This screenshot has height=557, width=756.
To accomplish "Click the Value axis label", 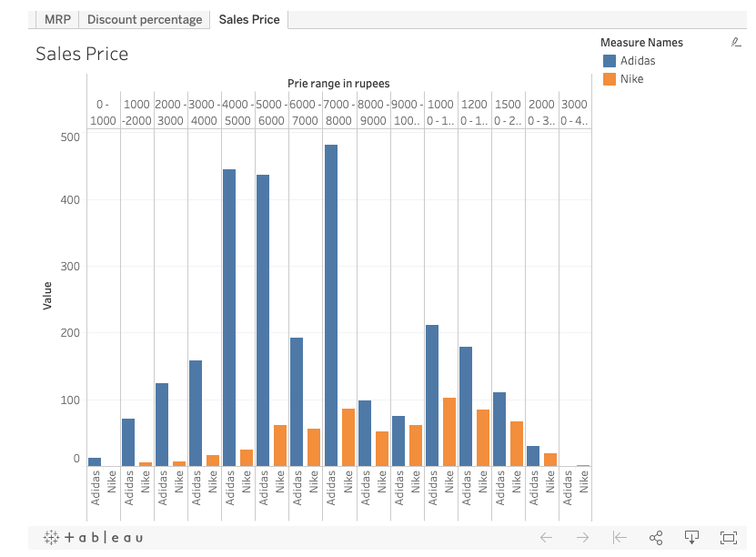I will [x=47, y=296].
